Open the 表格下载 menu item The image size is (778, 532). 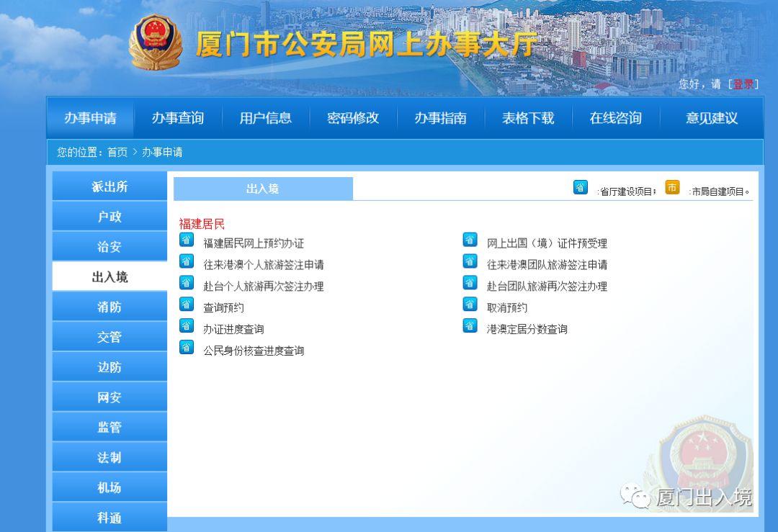click(x=528, y=118)
